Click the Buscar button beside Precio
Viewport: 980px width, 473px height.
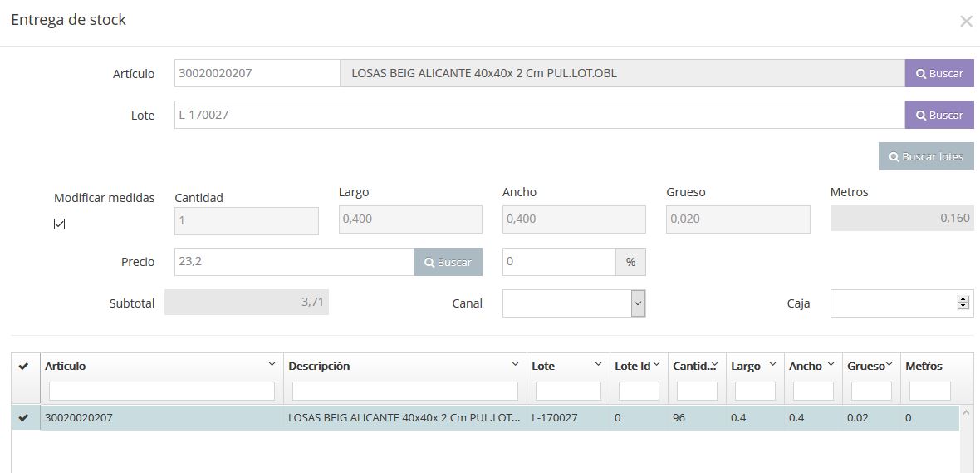tap(448, 262)
